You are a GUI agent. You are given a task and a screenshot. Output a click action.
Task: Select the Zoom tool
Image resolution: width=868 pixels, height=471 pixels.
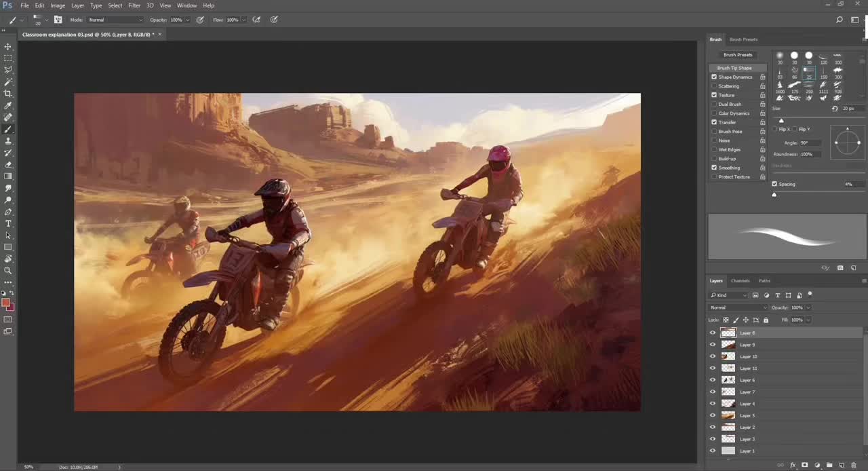(x=8, y=270)
